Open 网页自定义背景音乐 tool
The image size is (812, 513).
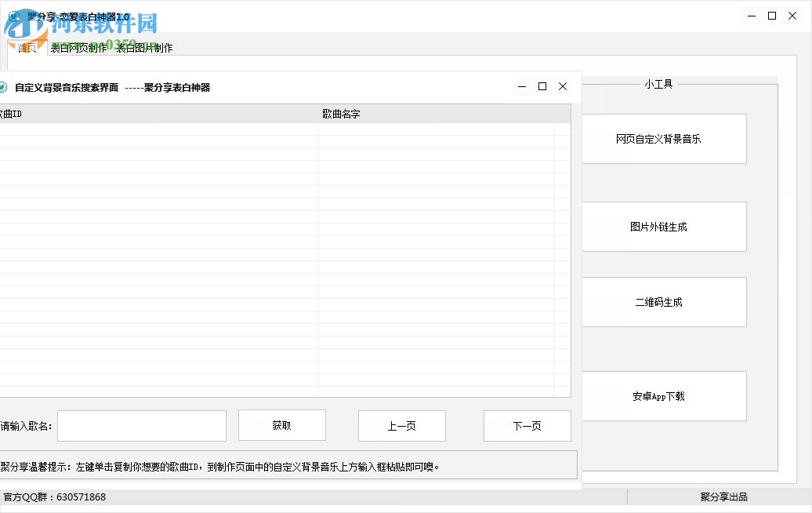tap(664, 139)
